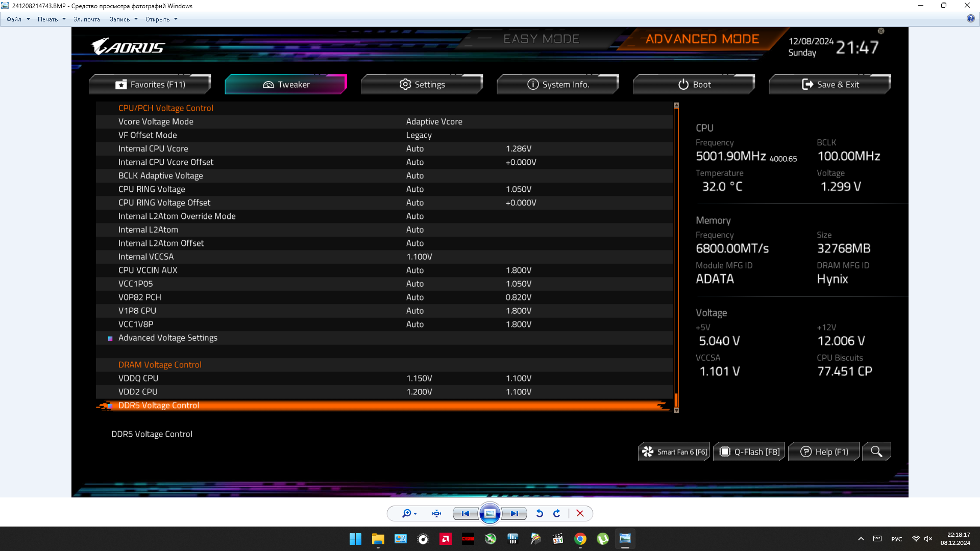
Task: Go to the previous photo
Action: (x=465, y=514)
